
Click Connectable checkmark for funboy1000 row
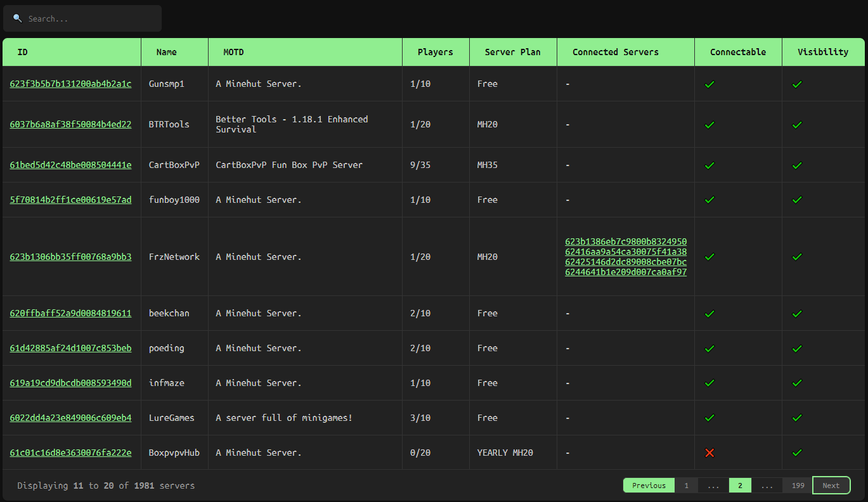[709, 200]
